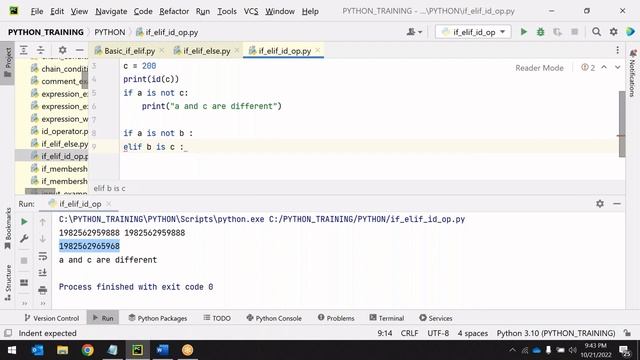Switch to Basic_if_elif.py tab
Screen dimensions: 640x360
(x=129, y=51)
